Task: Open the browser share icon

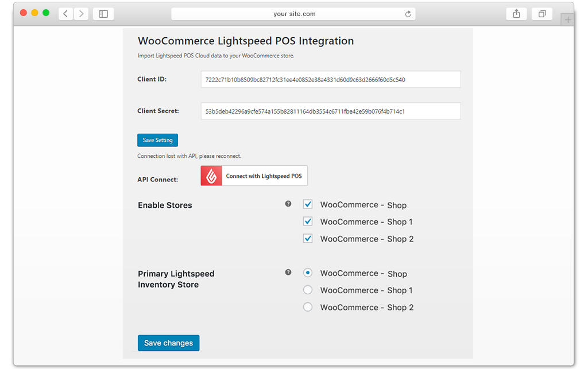Action: pyautogui.click(x=516, y=14)
